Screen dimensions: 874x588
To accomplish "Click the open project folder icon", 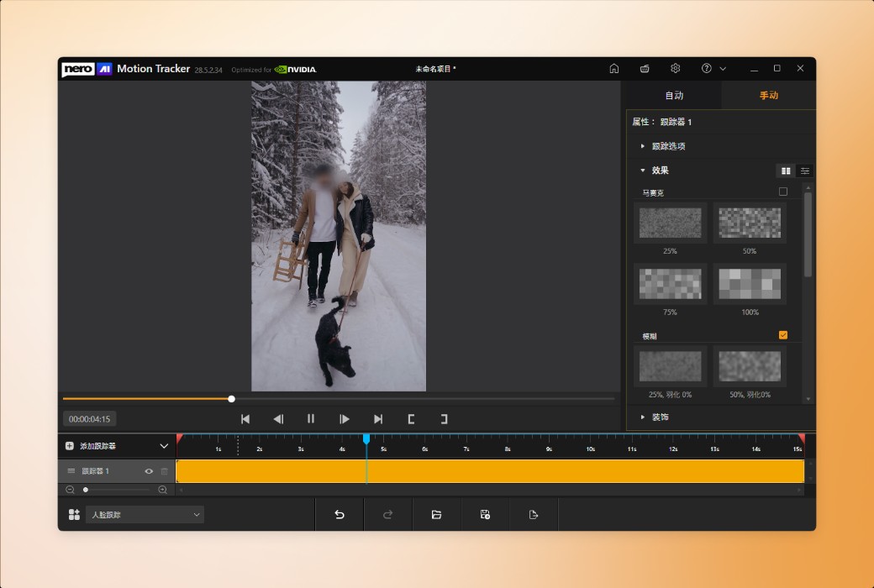I will 436,514.
